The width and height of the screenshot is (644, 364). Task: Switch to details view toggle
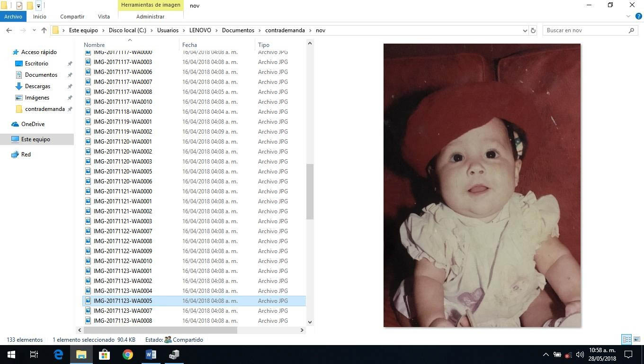(x=626, y=339)
